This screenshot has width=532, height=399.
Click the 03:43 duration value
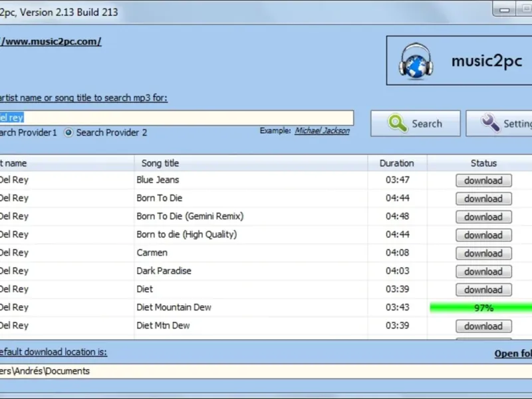click(x=397, y=307)
